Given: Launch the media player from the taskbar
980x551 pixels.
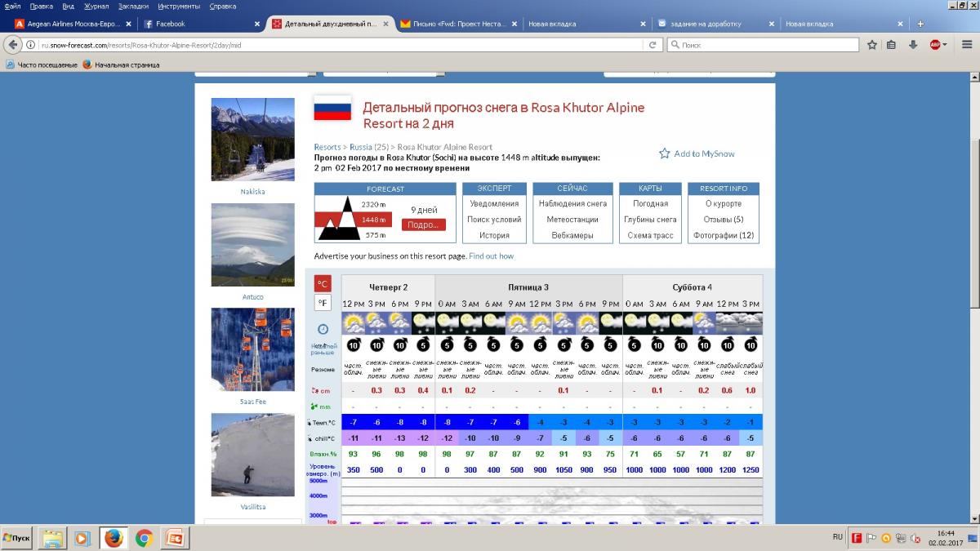Looking at the screenshot, I should (x=82, y=538).
